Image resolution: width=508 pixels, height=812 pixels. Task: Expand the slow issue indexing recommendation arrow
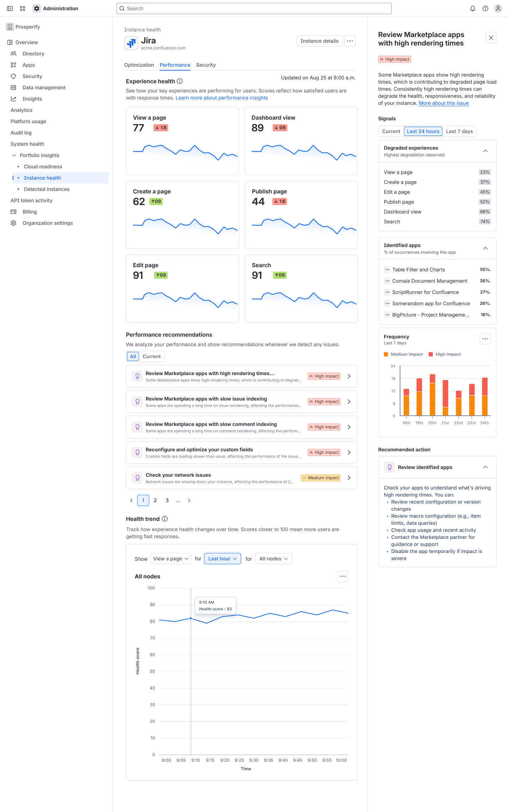click(x=349, y=402)
